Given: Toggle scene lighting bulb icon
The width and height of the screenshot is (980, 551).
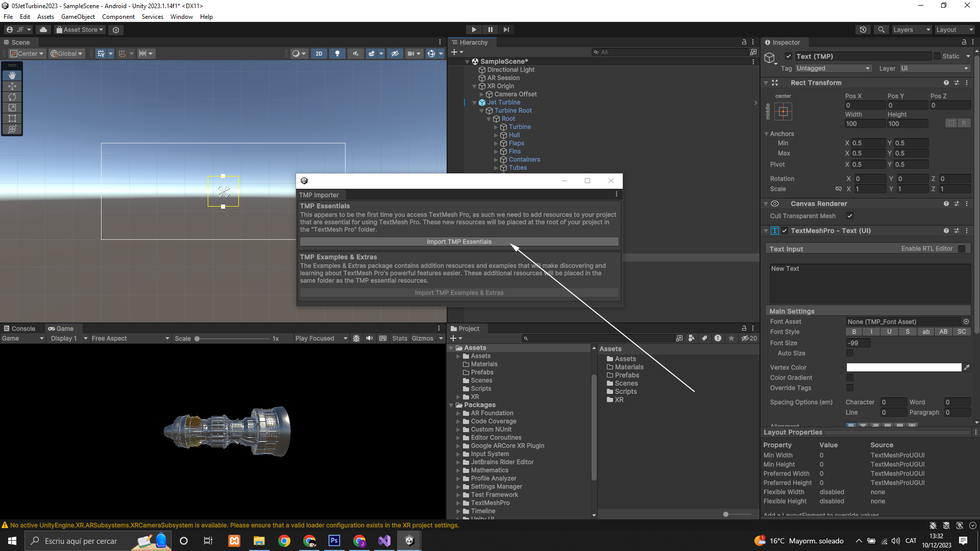Looking at the screenshot, I should 337,54.
